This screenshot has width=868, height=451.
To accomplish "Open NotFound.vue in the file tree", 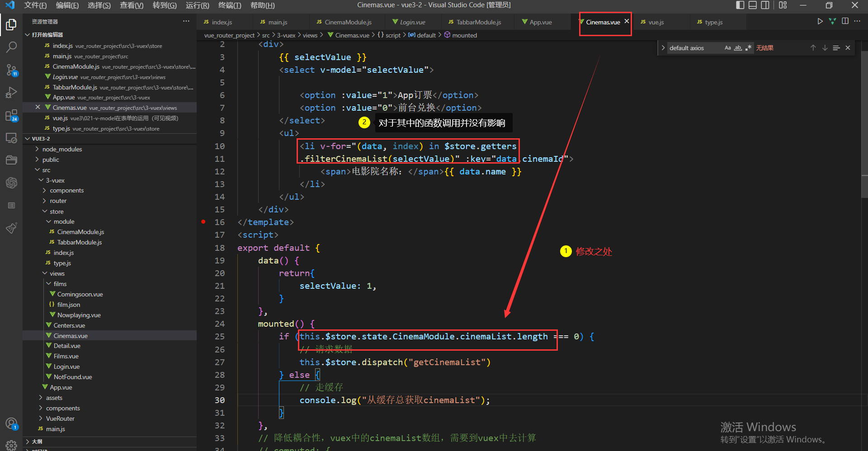I will click(73, 377).
